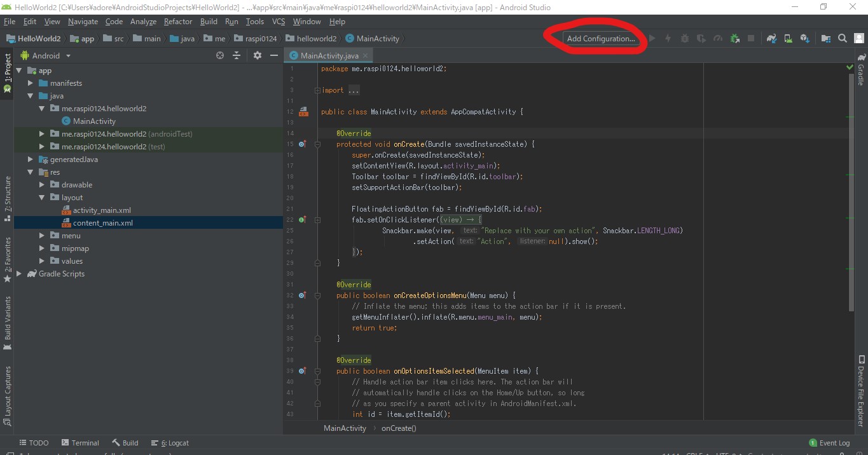Open the Navigate menu
The width and height of the screenshot is (868, 455).
pos(83,22)
